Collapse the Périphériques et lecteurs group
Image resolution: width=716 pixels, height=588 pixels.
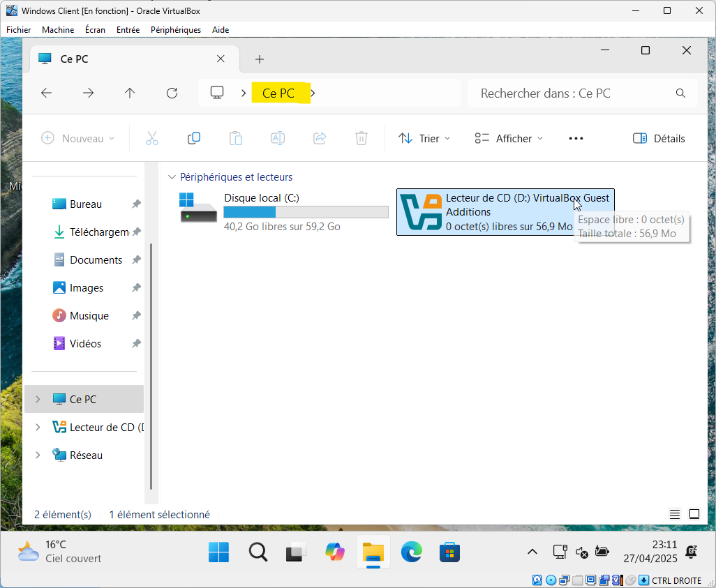172,176
